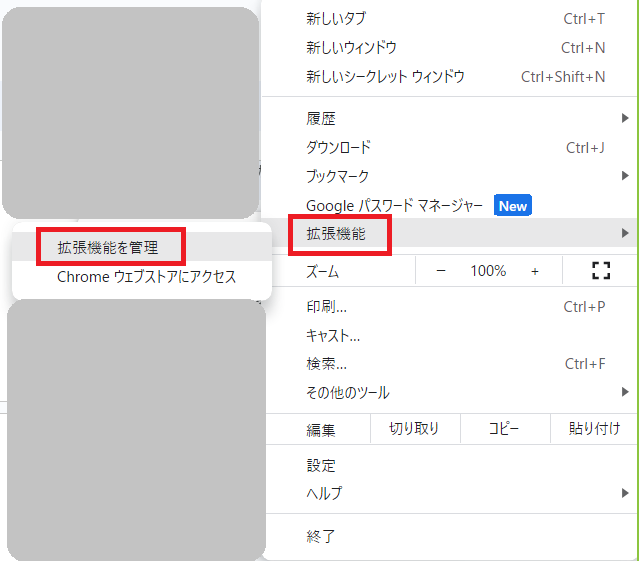Viewport: 639px width, 561px height.
Task: Toggle fullscreen mode icon
Action: pyautogui.click(x=601, y=271)
